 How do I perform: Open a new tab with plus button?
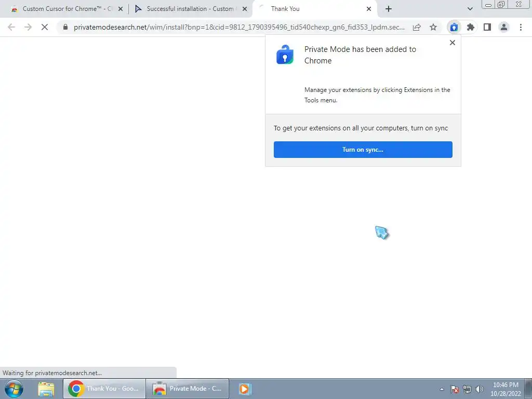(x=389, y=9)
